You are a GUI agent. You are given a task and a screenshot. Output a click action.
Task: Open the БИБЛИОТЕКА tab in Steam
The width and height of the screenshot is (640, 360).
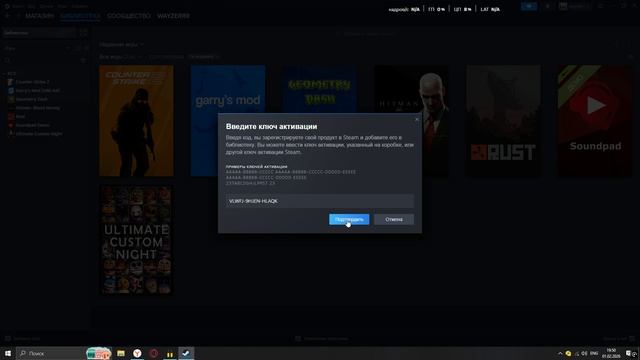80,16
